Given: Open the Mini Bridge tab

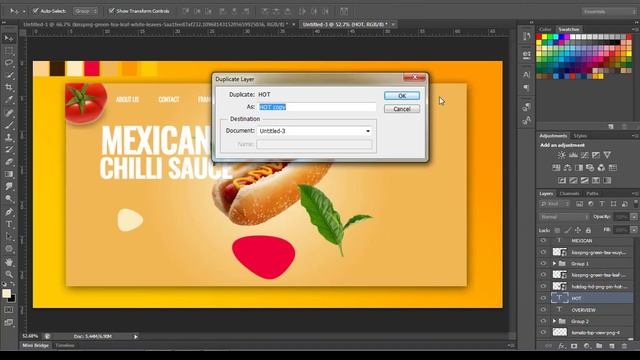Looking at the screenshot, I should (x=35, y=346).
